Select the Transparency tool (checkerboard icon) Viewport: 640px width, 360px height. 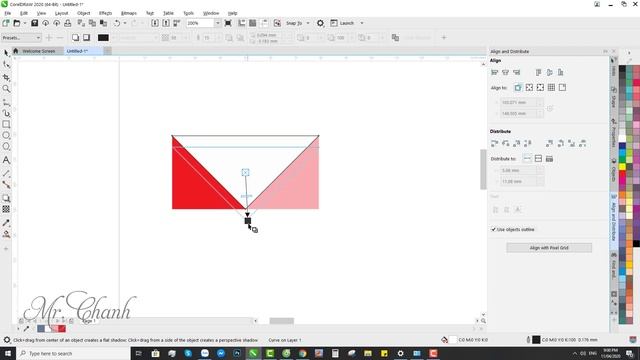point(6,209)
